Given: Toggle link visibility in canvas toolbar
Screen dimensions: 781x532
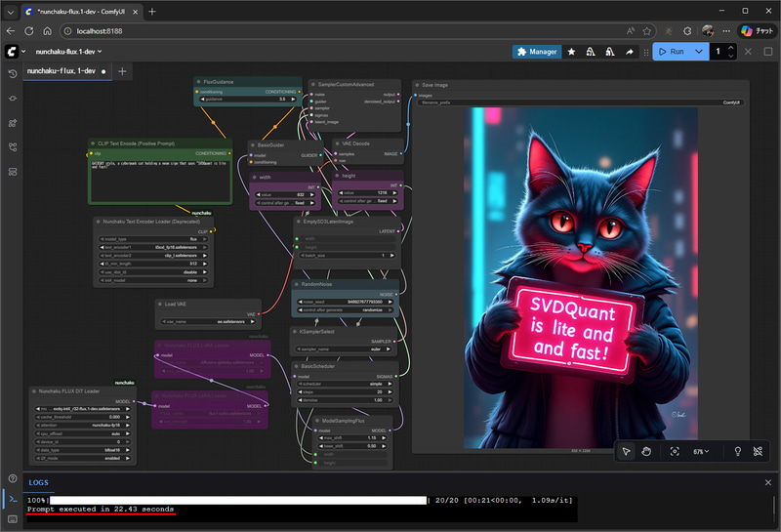Looking at the screenshot, I should pos(758,452).
